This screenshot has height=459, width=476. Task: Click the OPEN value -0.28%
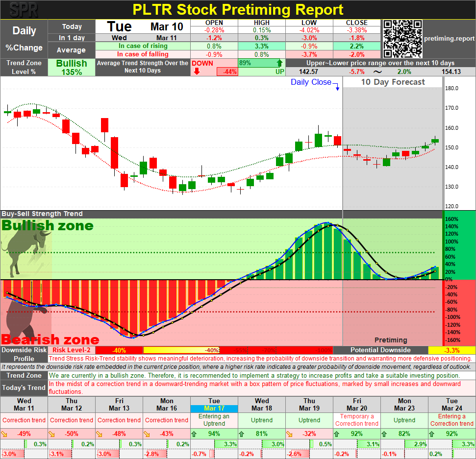pos(214,30)
